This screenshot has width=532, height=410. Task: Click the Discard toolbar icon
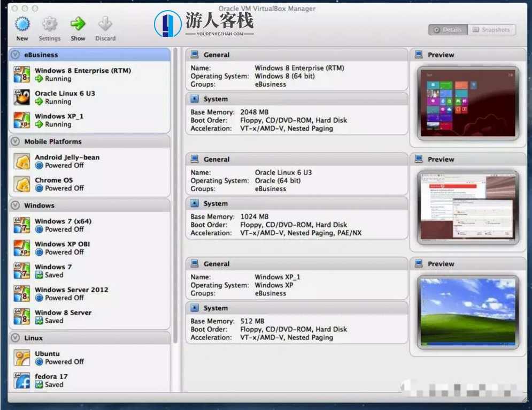click(105, 24)
